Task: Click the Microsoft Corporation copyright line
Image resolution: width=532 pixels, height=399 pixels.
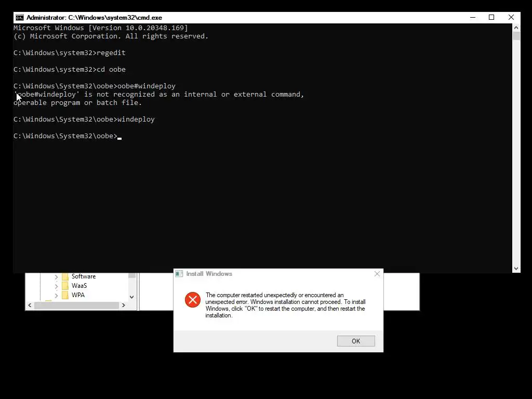Action: pyautogui.click(x=111, y=36)
